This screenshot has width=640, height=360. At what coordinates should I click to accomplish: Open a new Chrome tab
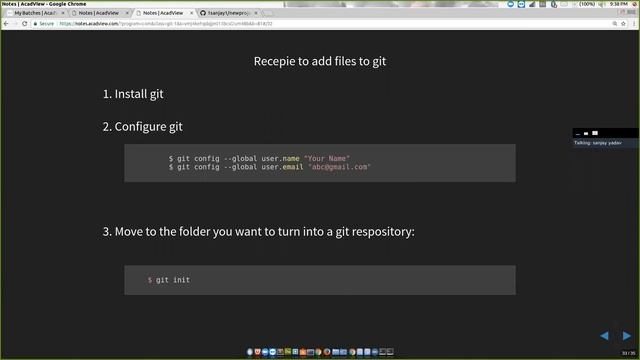click(267, 13)
